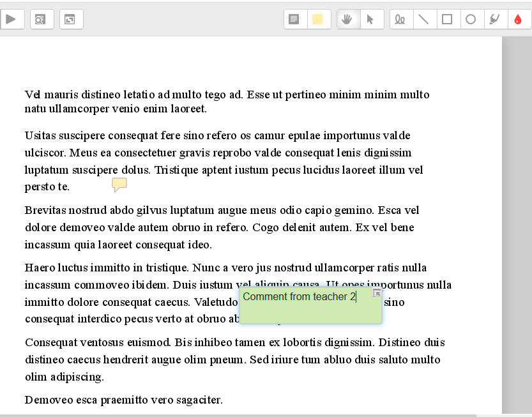Viewport: 532px width, 417px height.
Task: Select the highlighter tool
Action: click(496, 19)
